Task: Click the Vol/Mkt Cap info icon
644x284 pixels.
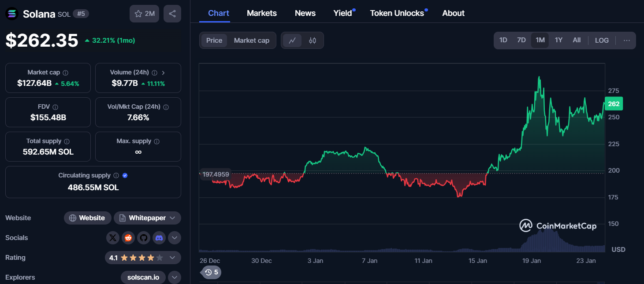Action: [x=166, y=107]
